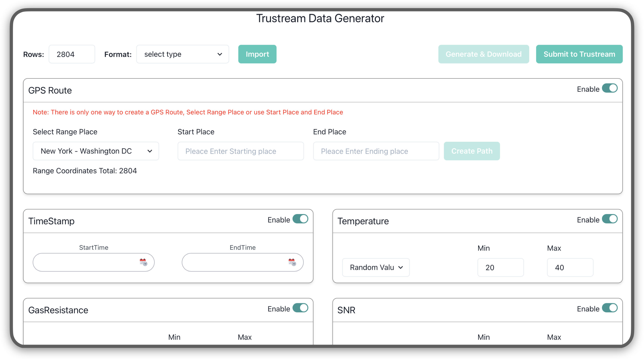644x359 pixels.
Task: Click the Trustream Data Generator title
Action: [x=320, y=18]
